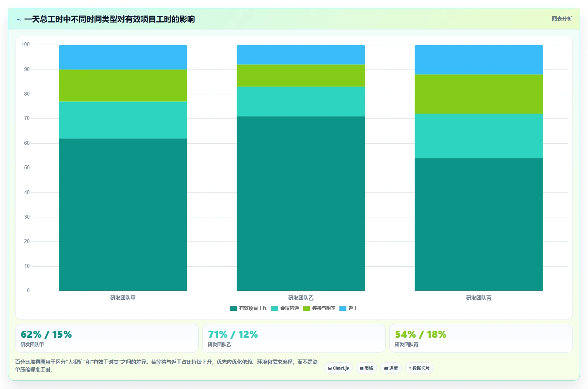588x389 pixels.
Task: Click the 0 y-axis tick label
Action: click(28, 291)
